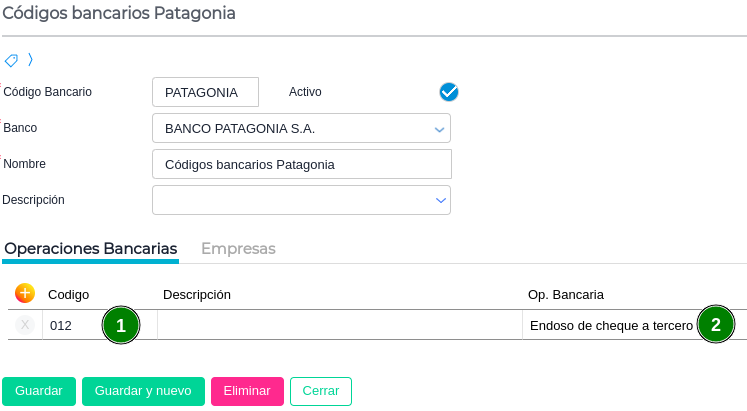Delete the record with Eliminar
747x411 pixels.
247,391
